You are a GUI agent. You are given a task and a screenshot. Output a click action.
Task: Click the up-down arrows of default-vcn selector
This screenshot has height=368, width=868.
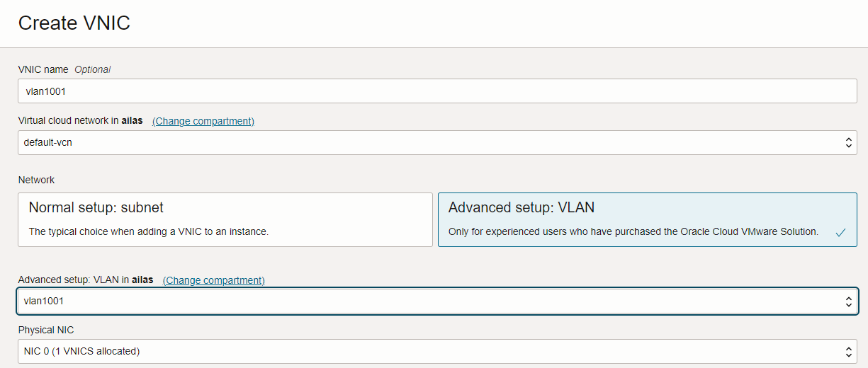pos(849,142)
